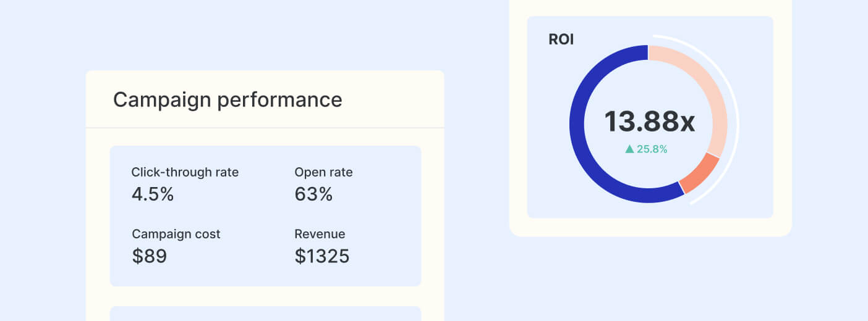The height and width of the screenshot is (321, 868).
Task: Select the Open rate label
Action: [323, 172]
